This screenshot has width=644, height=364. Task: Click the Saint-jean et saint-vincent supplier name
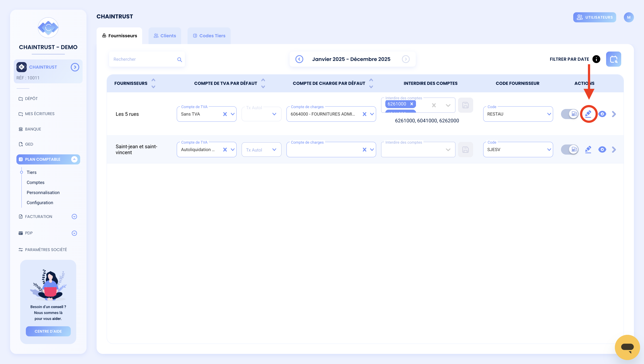click(x=136, y=150)
